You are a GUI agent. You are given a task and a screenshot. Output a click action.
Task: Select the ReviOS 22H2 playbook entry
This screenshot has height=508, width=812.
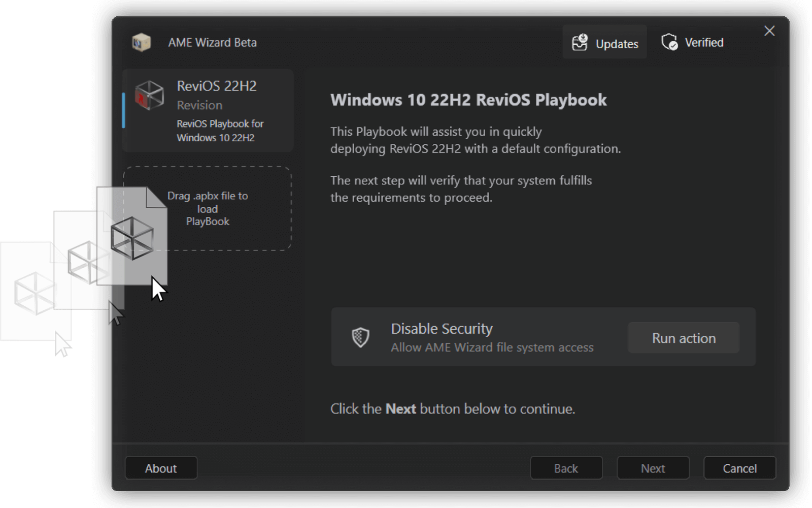pyautogui.click(x=208, y=111)
